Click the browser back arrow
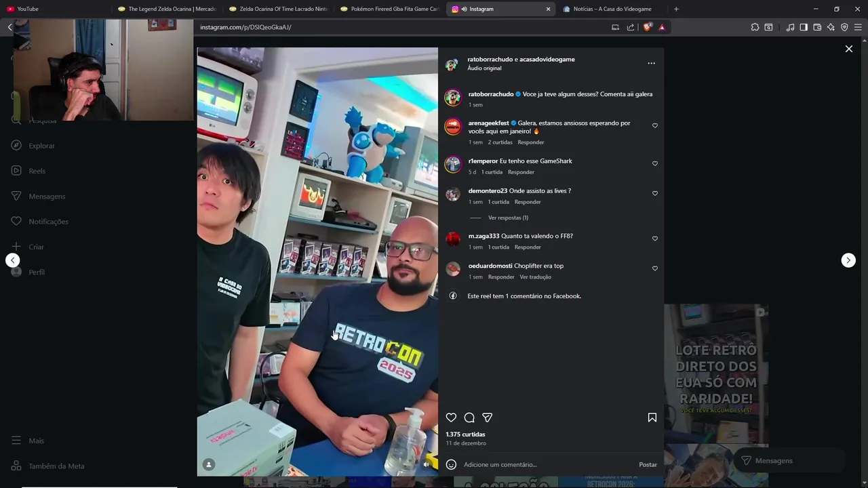The image size is (868, 488). pos(9,27)
